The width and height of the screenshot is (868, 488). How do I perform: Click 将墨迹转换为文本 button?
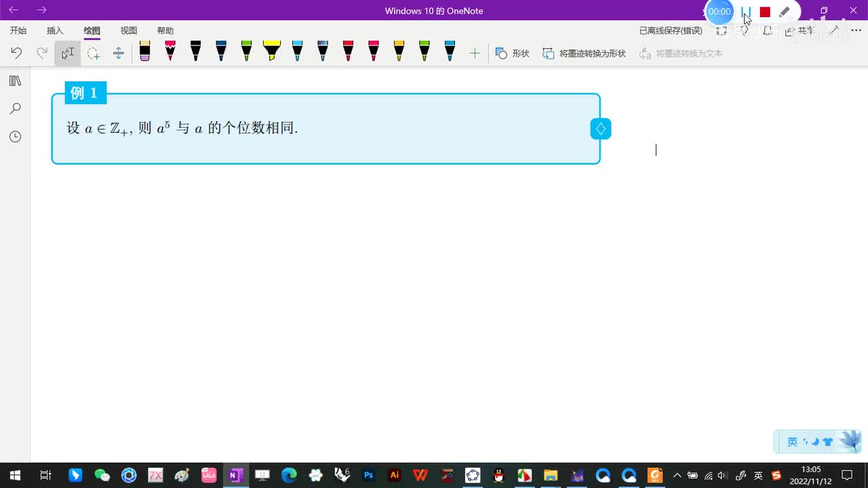(681, 53)
